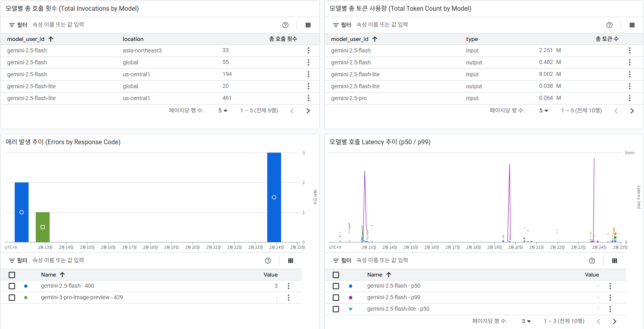Open help icon in Errors legend filter

coord(268,261)
